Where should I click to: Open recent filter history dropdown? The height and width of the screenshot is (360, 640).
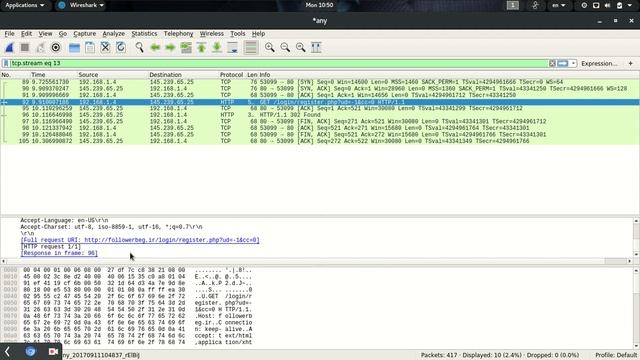[573, 63]
